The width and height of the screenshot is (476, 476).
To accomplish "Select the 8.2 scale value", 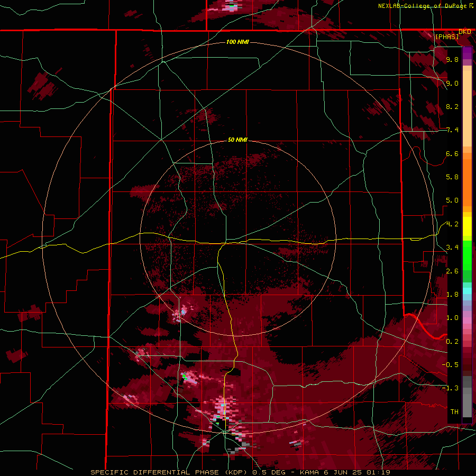I will [x=452, y=106].
